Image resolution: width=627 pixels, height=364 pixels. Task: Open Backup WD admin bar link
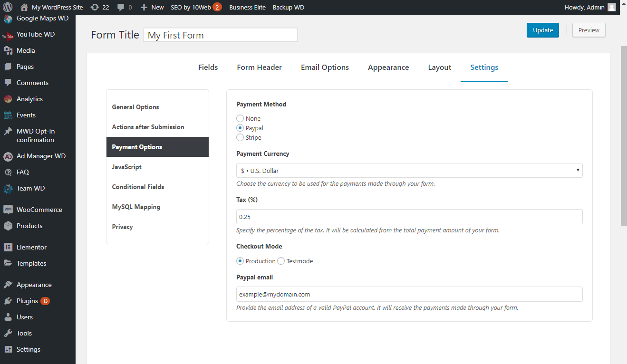point(289,7)
